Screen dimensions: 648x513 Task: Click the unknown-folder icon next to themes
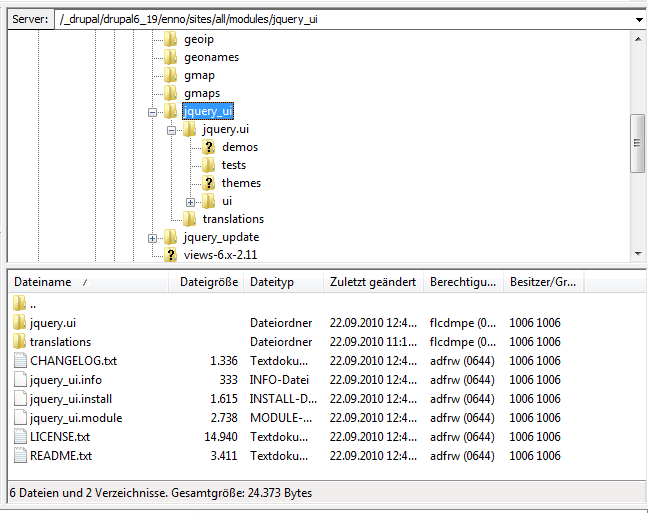click(208, 183)
